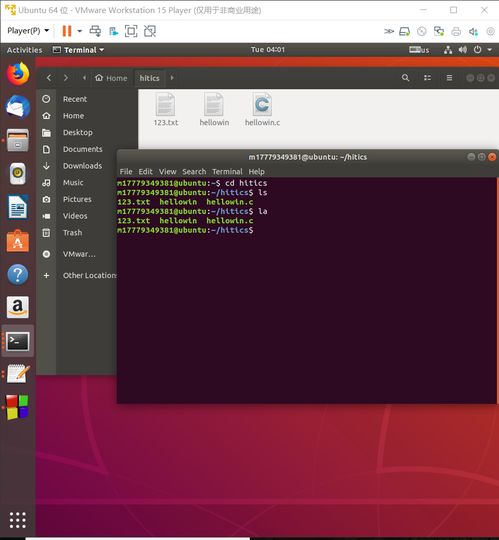Click the Send Ctrl+Alt+Del toolbar icon
This screenshot has width=499, height=540.
[x=95, y=31]
